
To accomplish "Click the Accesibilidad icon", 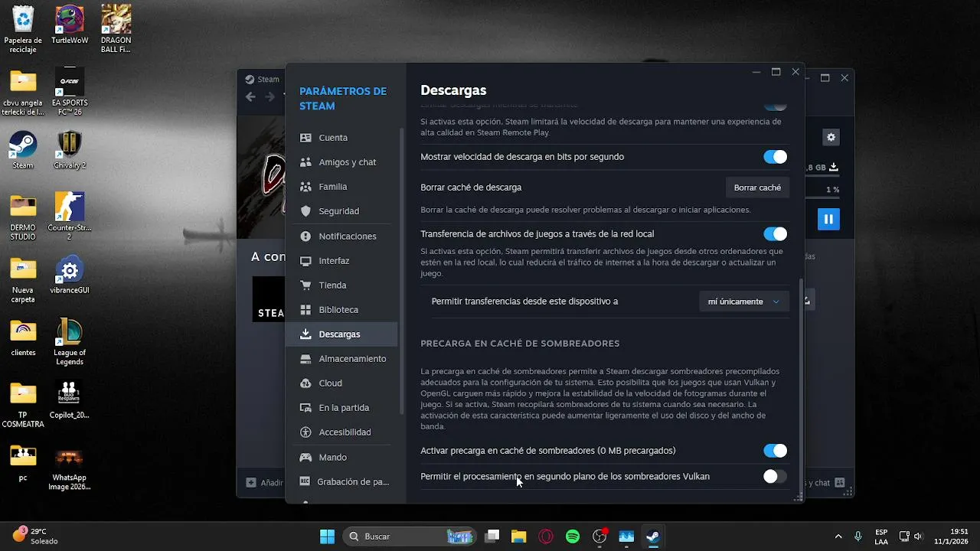I will tap(305, 432).
